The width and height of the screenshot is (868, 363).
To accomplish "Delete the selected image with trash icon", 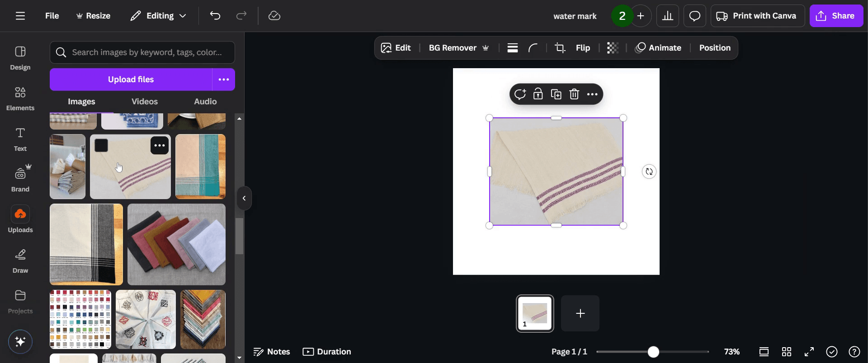I will pos(574,94).
